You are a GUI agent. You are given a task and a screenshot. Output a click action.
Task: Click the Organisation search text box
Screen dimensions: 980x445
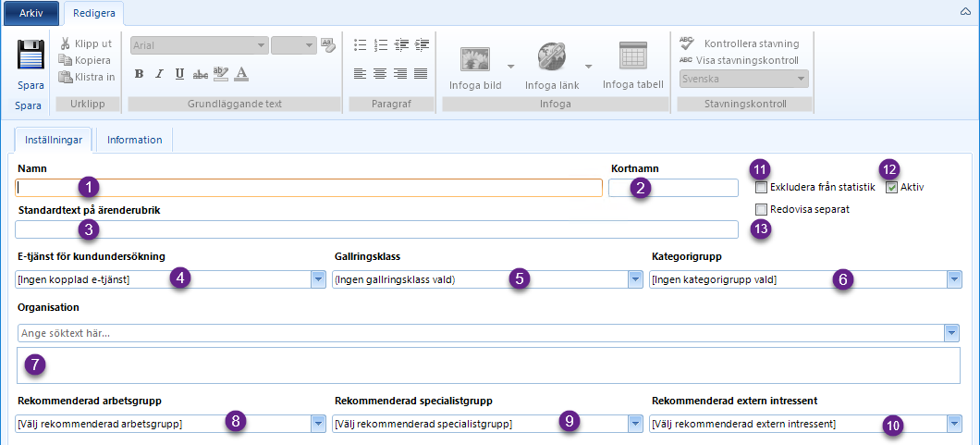tap(480, 333)
